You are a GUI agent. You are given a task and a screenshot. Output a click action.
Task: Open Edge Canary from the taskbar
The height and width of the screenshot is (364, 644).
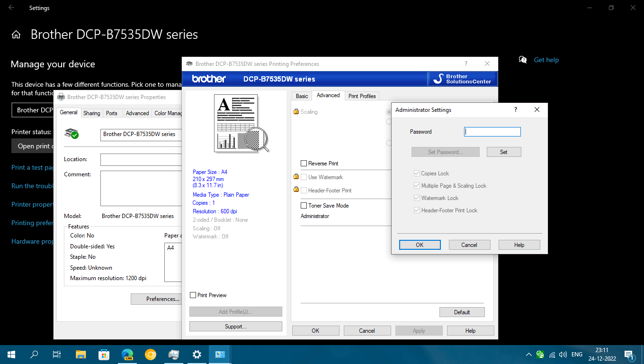tap(127, 354)
